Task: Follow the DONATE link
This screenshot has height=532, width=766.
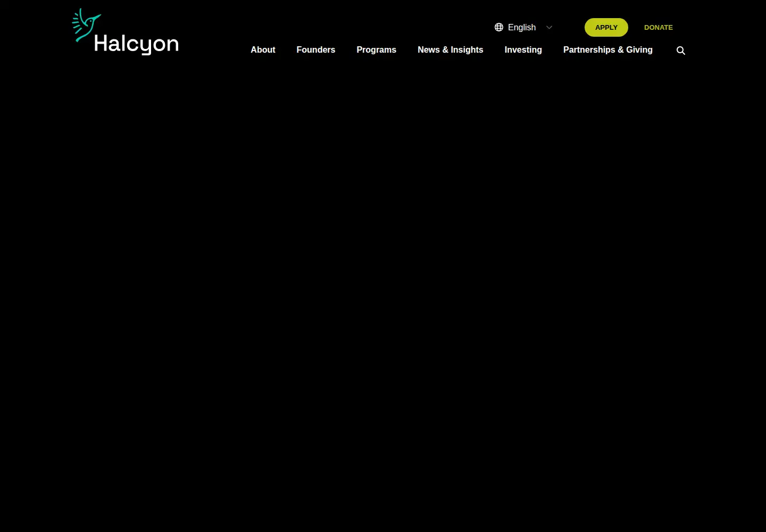Action: (x=659, y=28)
